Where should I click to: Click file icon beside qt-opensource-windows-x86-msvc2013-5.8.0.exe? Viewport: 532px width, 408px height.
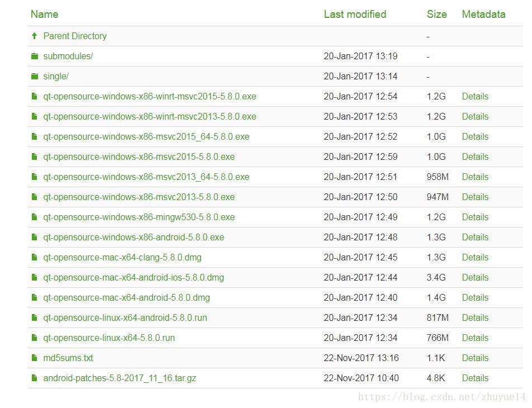click(x=34, y=197)
